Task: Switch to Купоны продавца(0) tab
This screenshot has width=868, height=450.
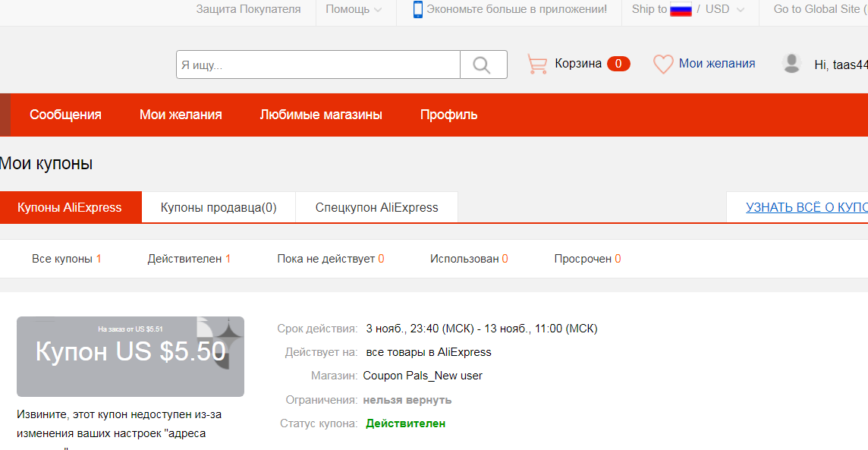Action: click(219, 208)
